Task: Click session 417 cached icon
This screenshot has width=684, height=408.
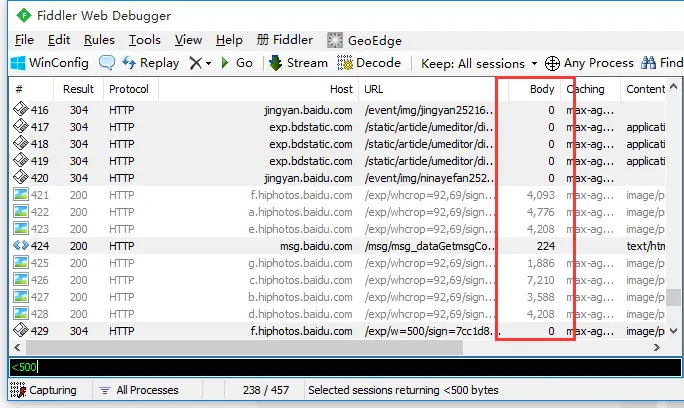Action: (21, 126)
